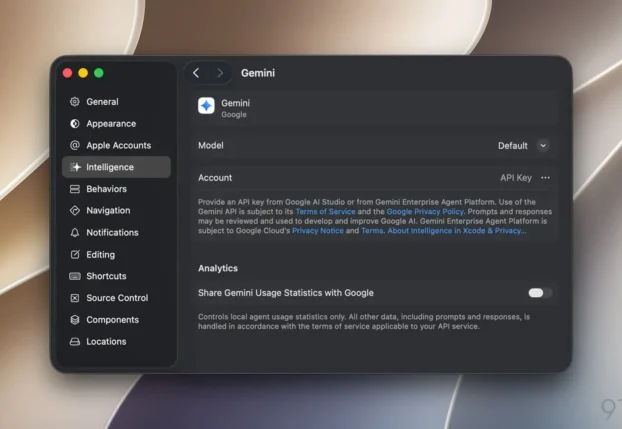Click the Navigation diamond arrow icon
Viewport: 622px width, 429px height.
75,210
